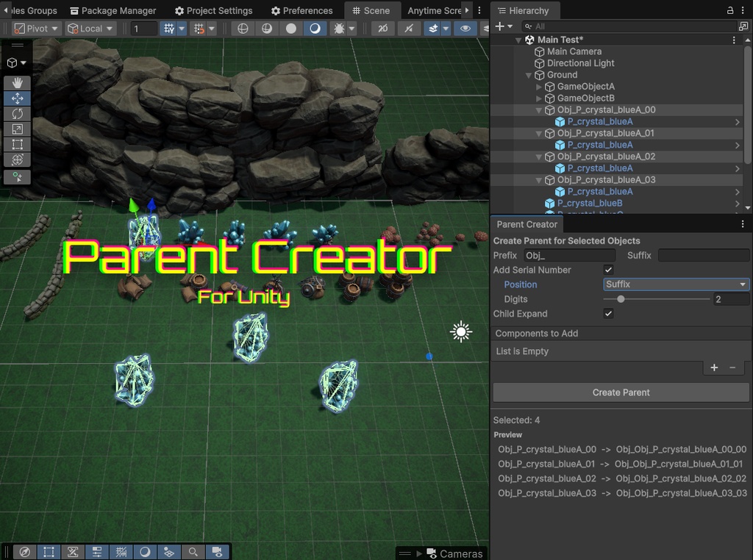This screenshot has width=753, height=560.
Task: Select the Move tool
Action: click(18, 98)
